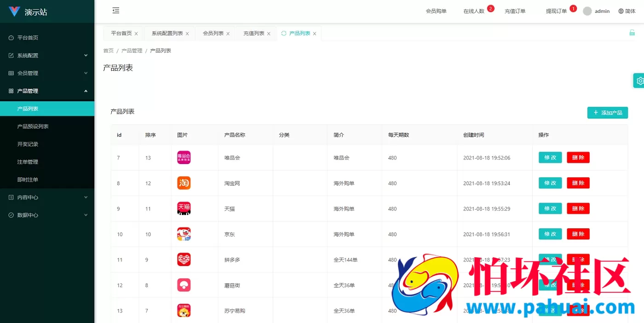Select 产品列表 in the sidebar
This screenshot has width=644, height=323.
click(47, 109)
